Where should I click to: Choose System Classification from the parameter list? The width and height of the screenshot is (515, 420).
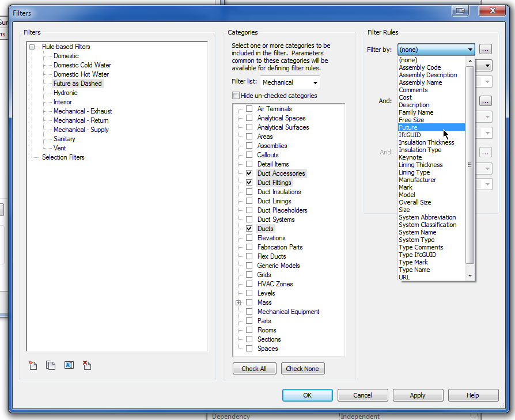427,225
